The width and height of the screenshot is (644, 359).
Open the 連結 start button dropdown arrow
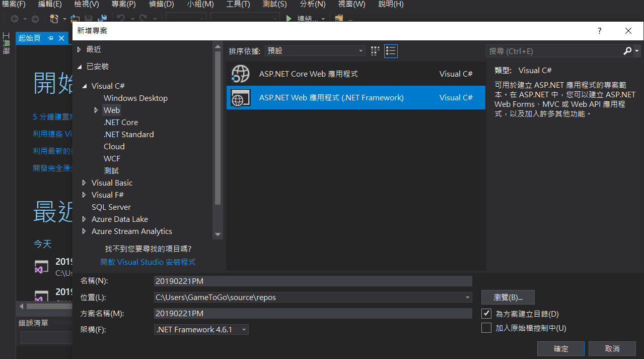322,19
